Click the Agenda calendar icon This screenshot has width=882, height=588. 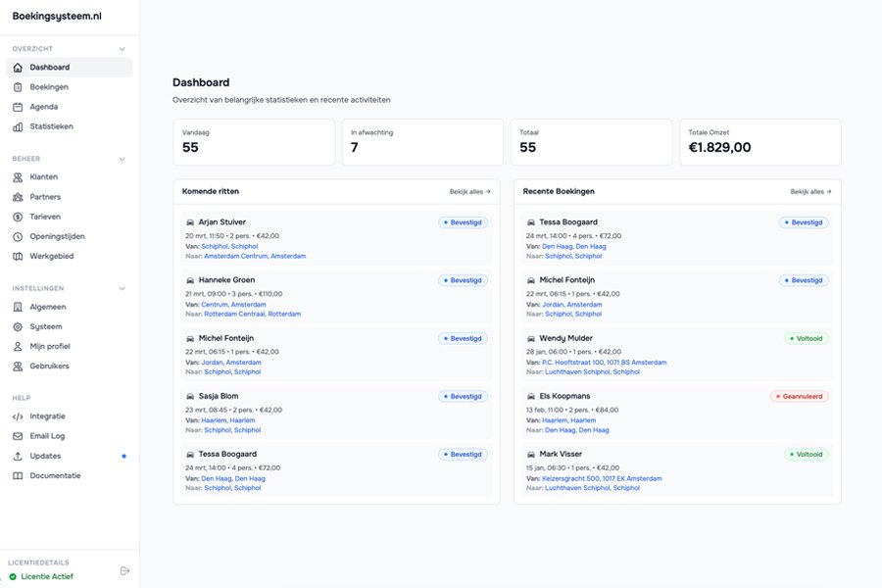click(18, 106)
